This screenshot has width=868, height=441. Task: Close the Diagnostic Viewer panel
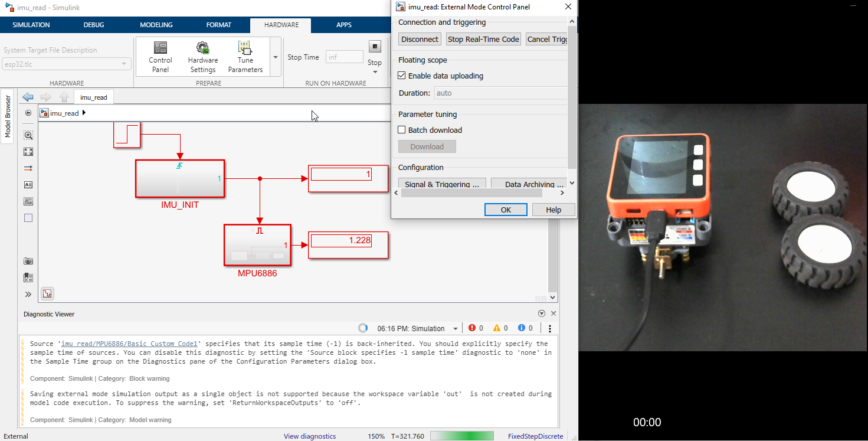click(x=553, y=314)
